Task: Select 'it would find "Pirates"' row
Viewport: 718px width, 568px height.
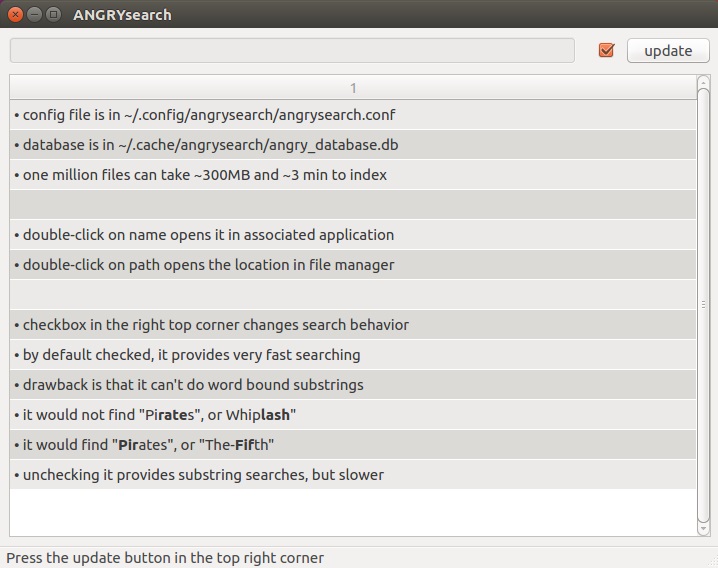Action: point(353,445)
